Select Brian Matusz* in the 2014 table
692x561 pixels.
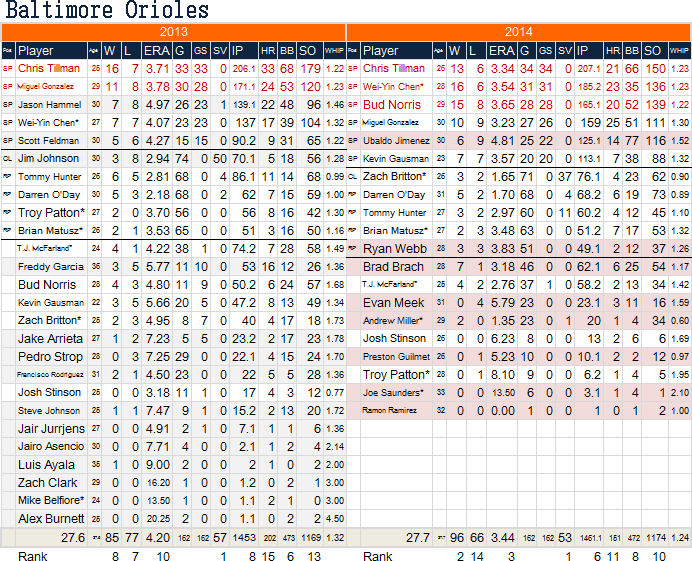coord(395,230)
